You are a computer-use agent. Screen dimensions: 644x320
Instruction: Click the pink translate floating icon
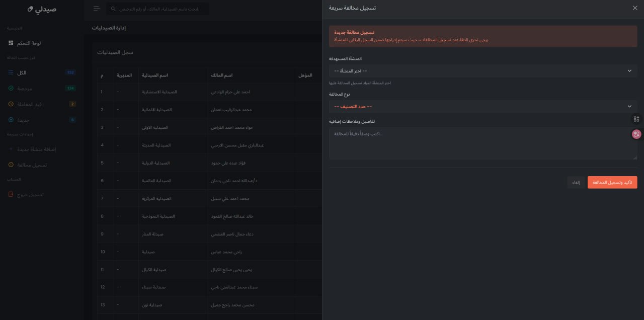636,134
